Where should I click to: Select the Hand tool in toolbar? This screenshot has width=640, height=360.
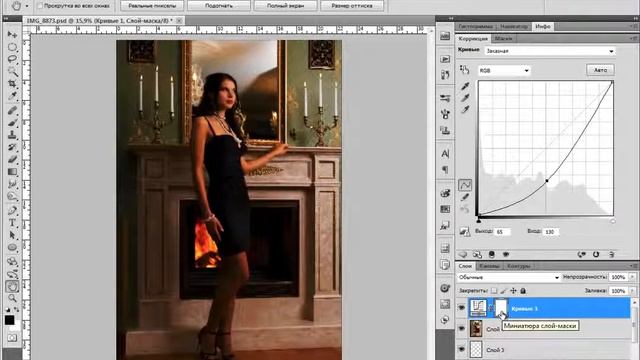[12, 287]
